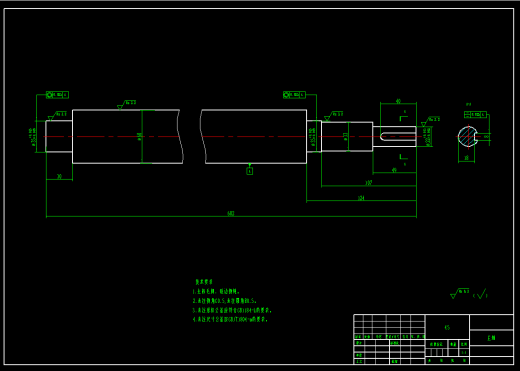Image resolution: width=520 pixels, height=371 pixels.
Task: Click technical requirement line 2
Action: (224, 301)
